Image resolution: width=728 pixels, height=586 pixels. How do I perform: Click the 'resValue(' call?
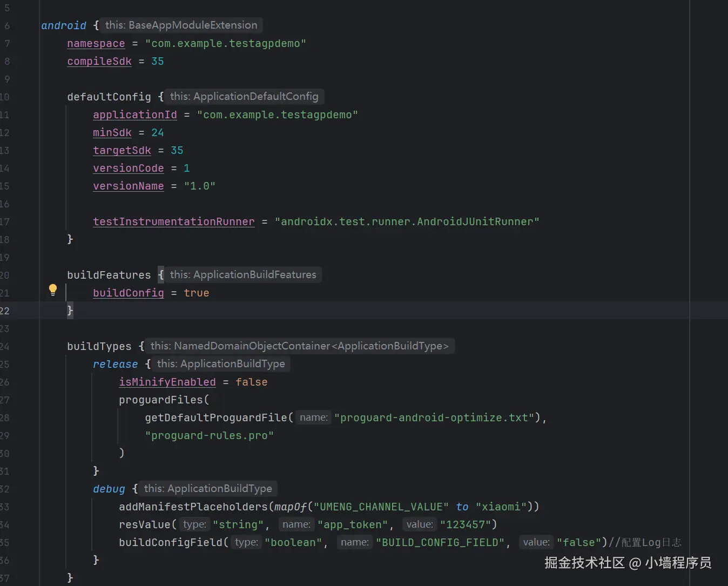(148, 524)
